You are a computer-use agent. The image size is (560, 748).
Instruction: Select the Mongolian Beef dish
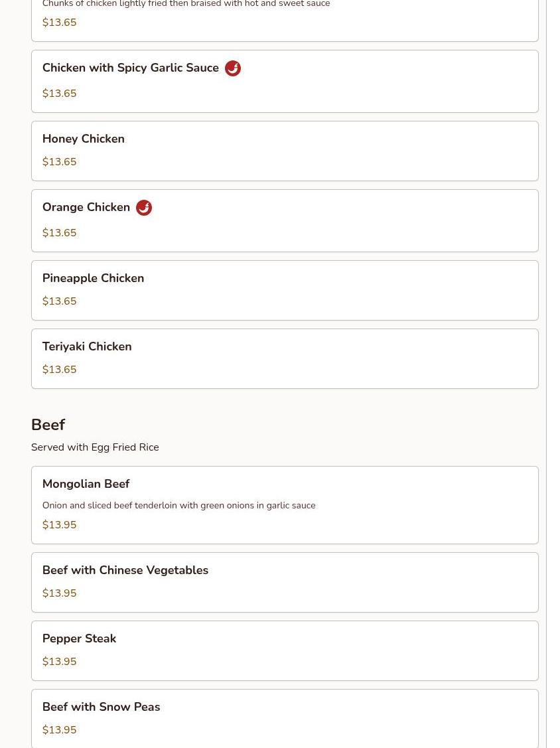coord(285,504)
